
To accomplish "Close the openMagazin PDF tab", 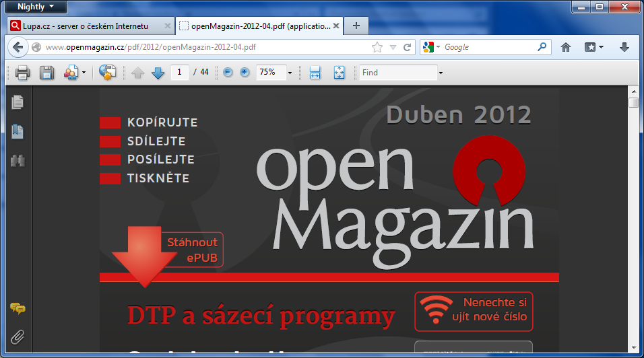I will click(336, 26).
